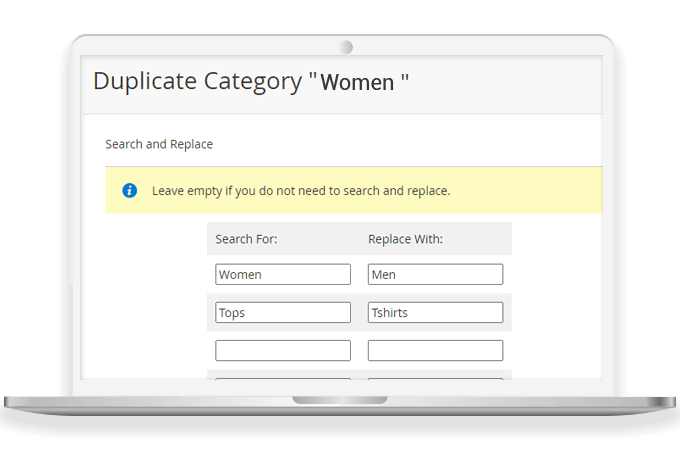
Task: Click the blue info icon in the notice
Action: point(129,190)
